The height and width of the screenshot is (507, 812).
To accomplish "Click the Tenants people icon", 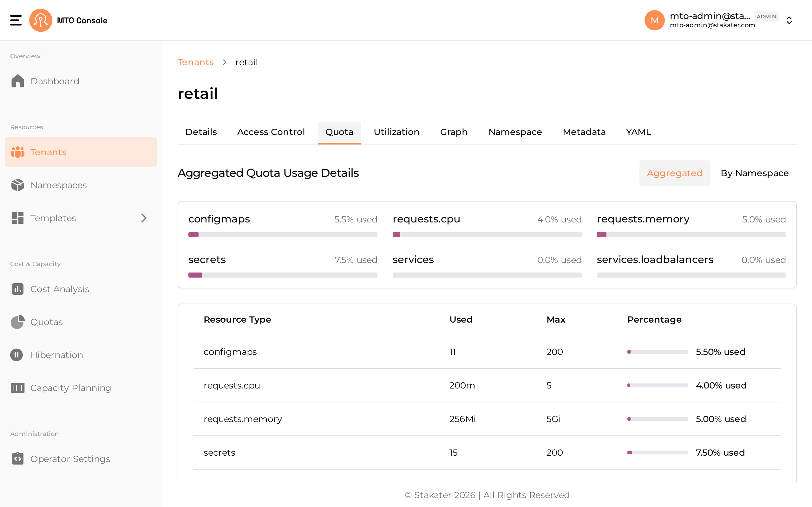I will pos(17,152).
